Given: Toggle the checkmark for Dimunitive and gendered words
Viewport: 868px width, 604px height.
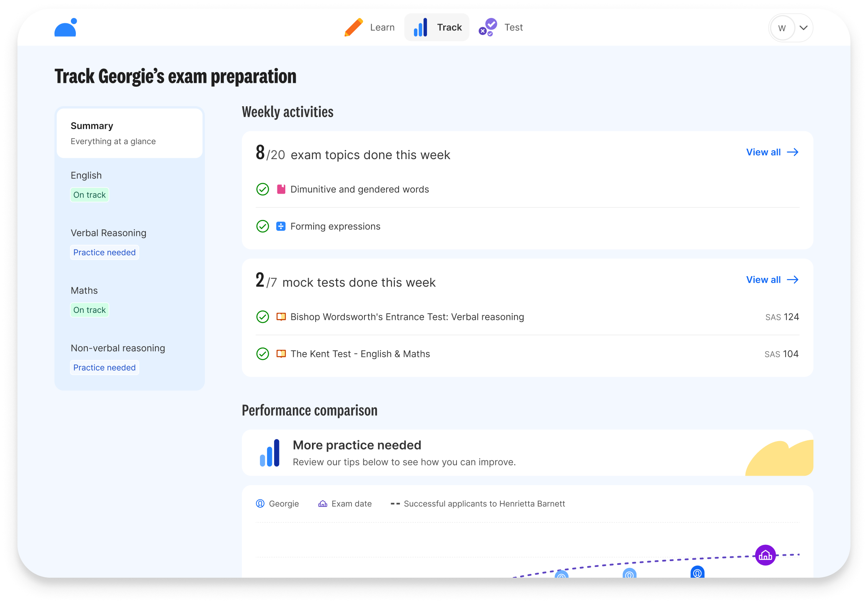Looking at the screenshot, I should (262, 190).
